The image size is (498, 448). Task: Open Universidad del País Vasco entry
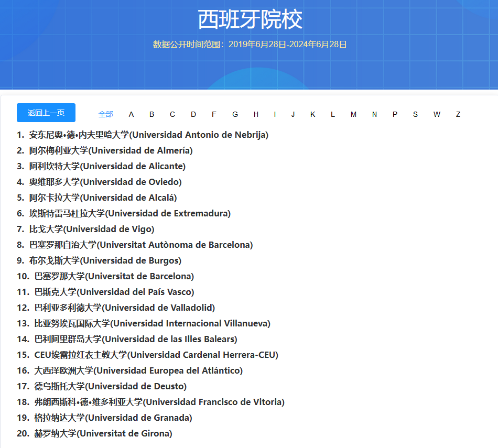point(105,292)
